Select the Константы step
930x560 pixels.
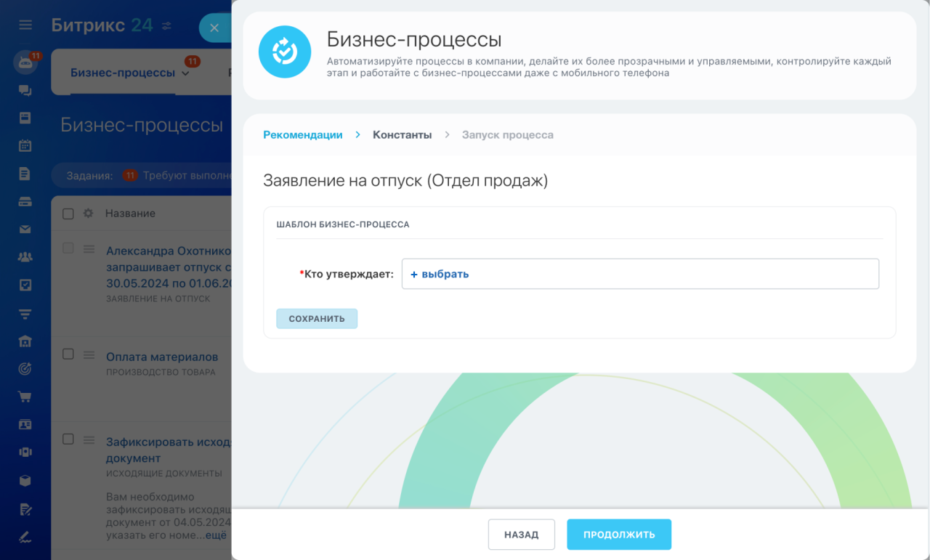(403, 134)
